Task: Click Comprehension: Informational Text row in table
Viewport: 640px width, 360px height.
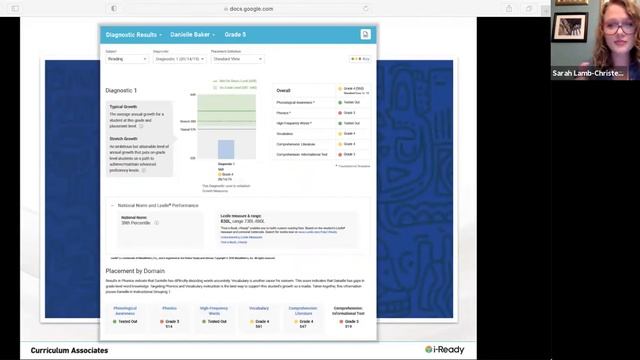Action: [x=322, y=154]
